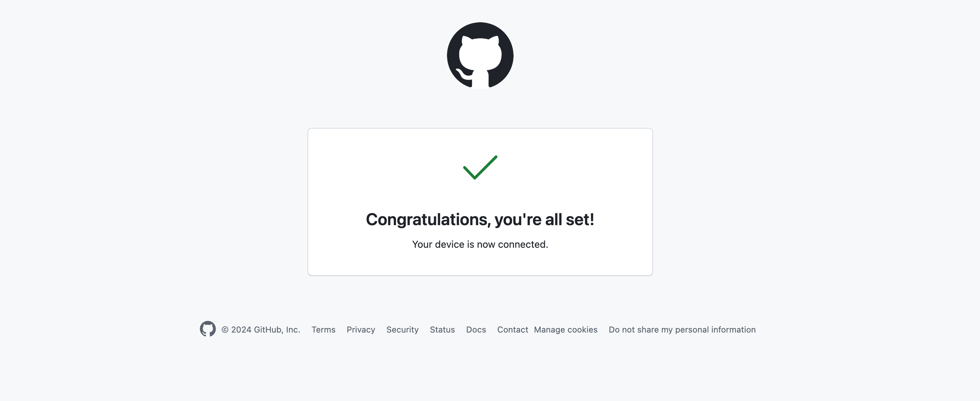This screenshot has height=401, width=980.
Task: Click the green success checkmark
Action: [480, 167]
